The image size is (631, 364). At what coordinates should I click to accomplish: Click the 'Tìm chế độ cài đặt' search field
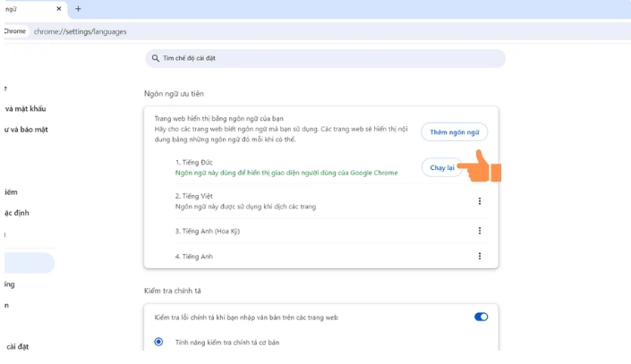point(325,58)
